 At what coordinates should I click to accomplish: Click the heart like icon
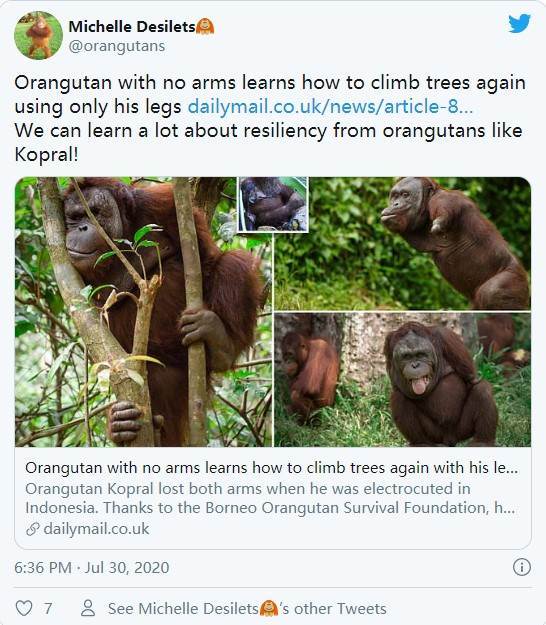(24, 608)
